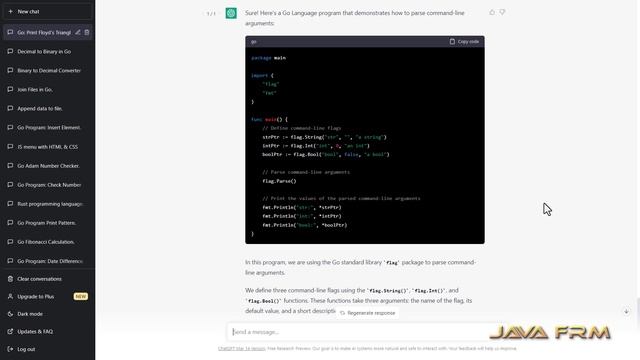The image size is (640, 360).
Task: Click the chat bubble icon beside Append data to file
Action: click(10, 109)
